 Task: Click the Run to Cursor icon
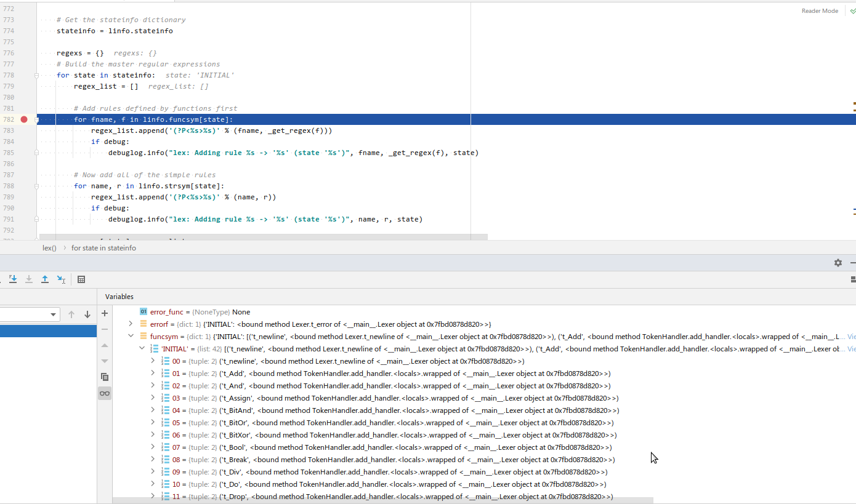61,279
